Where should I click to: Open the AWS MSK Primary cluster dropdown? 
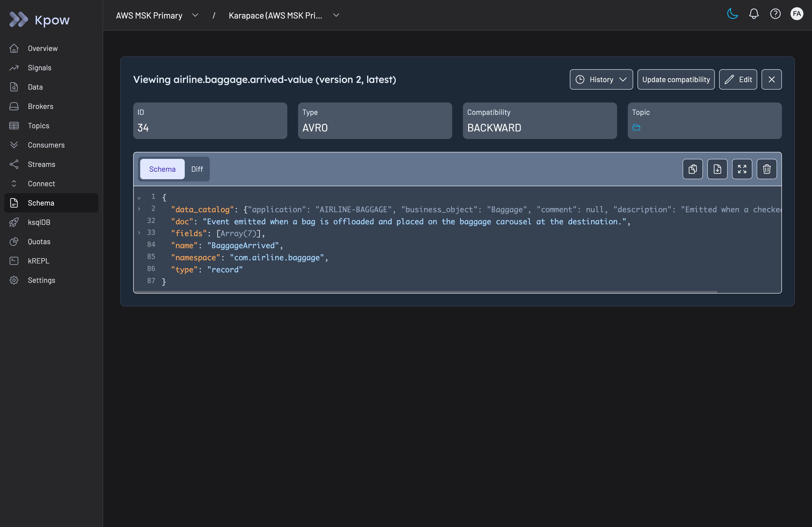coord(157,15)
